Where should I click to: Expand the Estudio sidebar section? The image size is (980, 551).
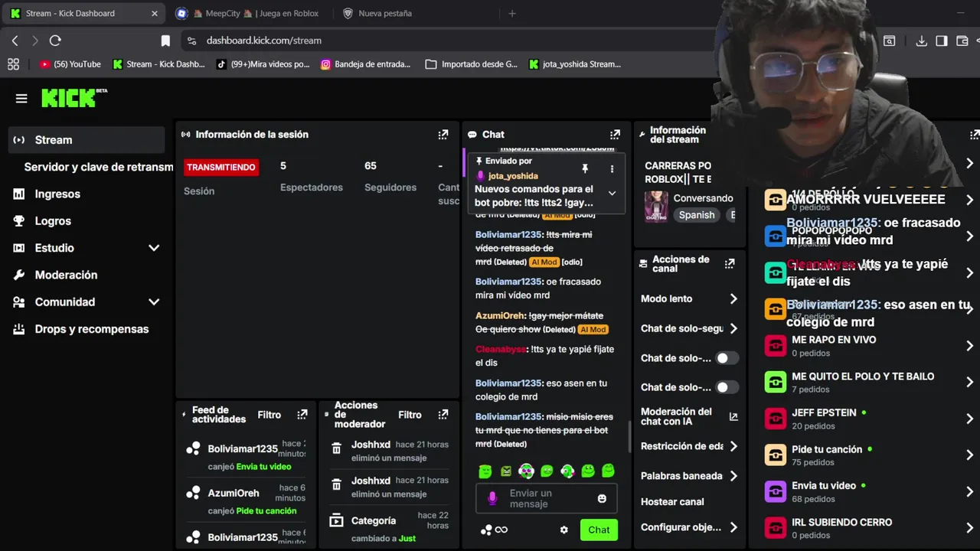[154, 248]
